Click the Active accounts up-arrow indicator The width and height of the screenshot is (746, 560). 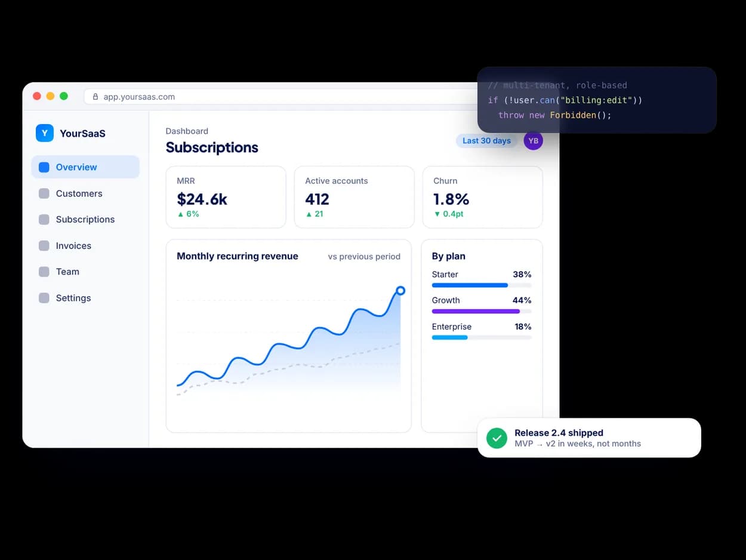(x=309, y=214)
